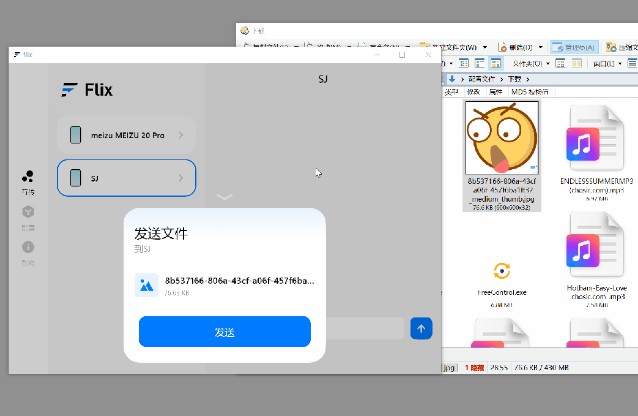This screenshot has height=416, width=638.
Task: Click the Flix message input field
Action: pos(365,328)
